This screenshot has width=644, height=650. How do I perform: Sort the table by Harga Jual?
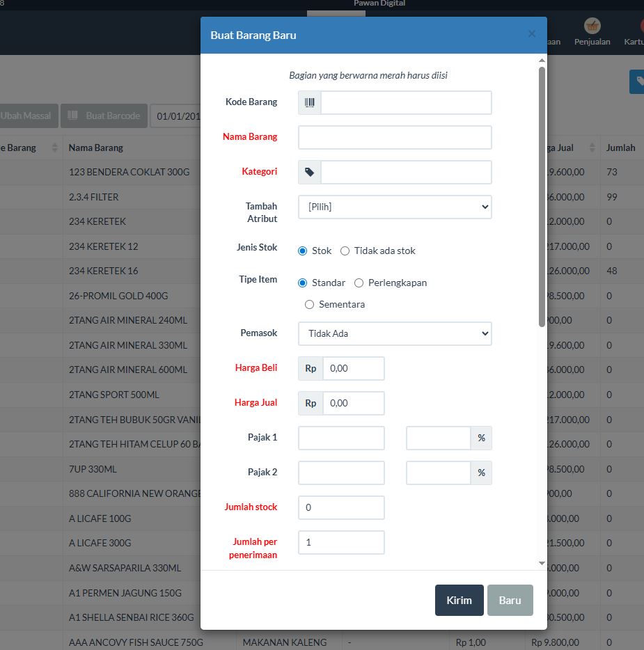pos(592,148)
